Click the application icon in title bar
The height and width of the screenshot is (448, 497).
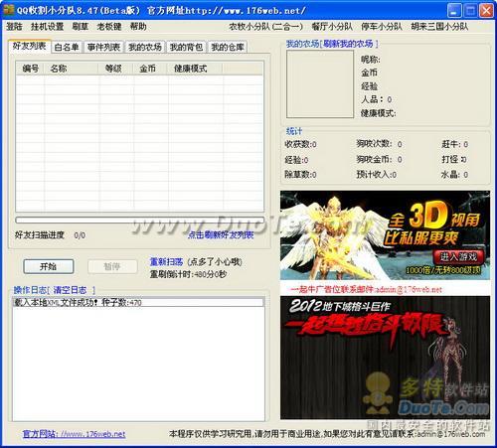[9, 10]
